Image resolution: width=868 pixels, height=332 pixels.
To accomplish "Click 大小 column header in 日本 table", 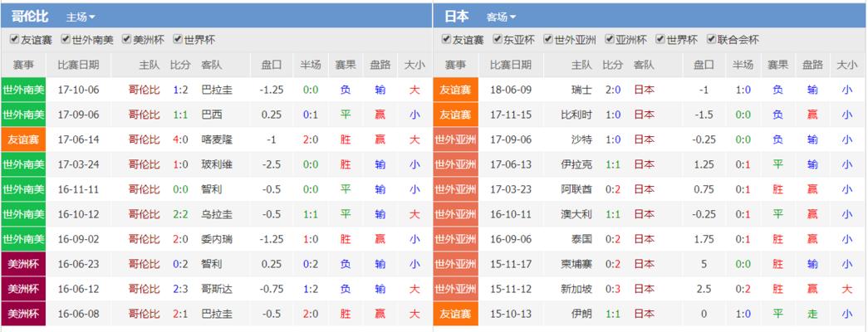I will pos(847,65).
